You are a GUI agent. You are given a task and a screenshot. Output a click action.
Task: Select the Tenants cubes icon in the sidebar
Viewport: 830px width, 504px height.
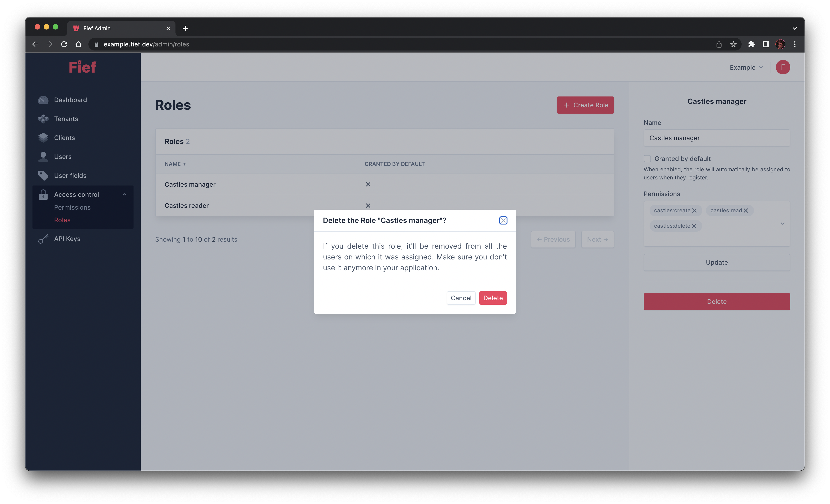(x=43, y=119)
